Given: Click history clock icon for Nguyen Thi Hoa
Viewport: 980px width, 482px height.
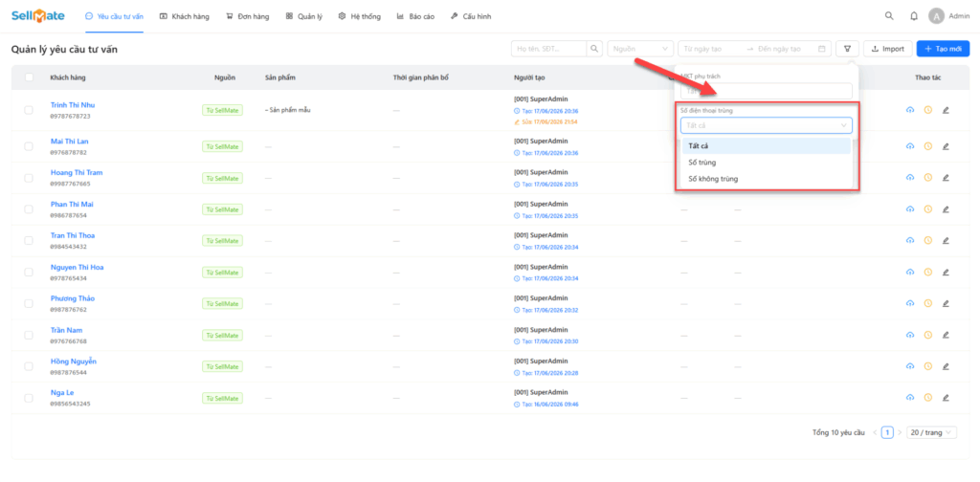Looking at the screenshot, I should 928,273.
